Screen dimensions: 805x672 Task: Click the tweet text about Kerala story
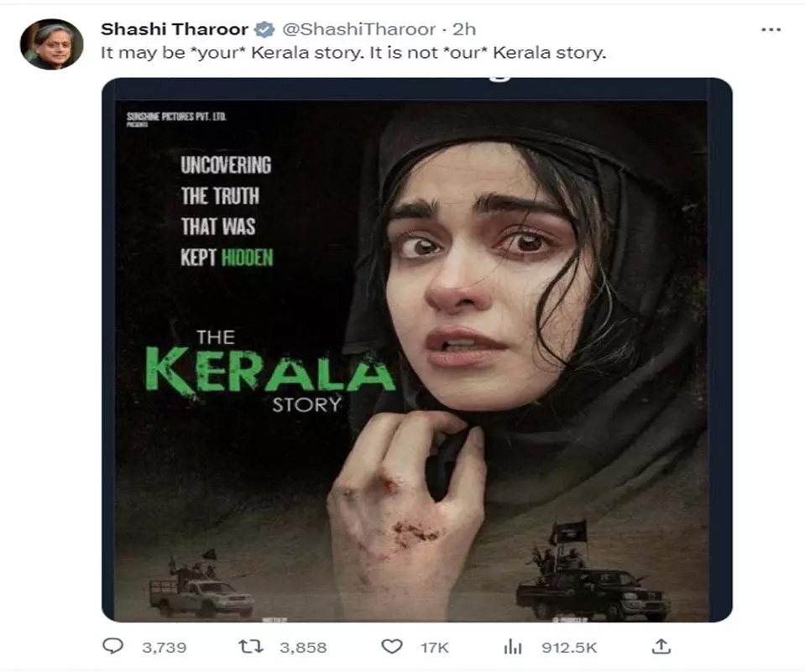tap(353, 53)
